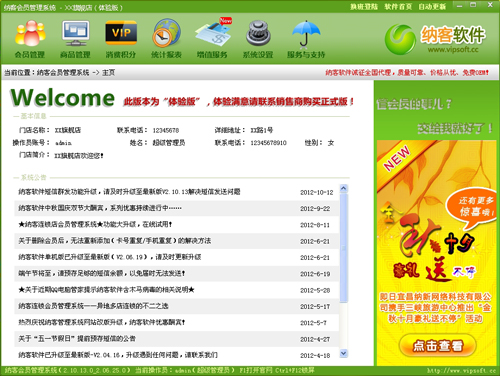The image size is (500, 376).
Task: Open 纳客软件中秋国庆双节大酬宾 announcement
Action: (100, 208)
